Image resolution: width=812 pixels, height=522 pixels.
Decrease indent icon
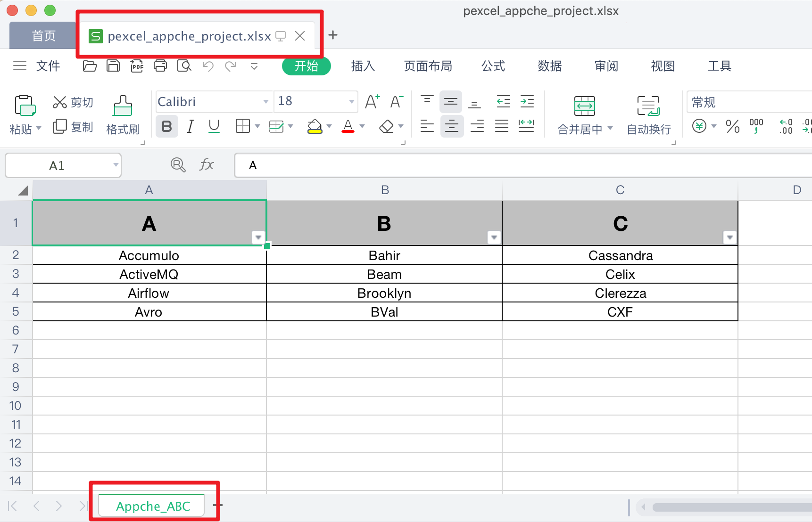pyautogui.click(x=504, y=101)
